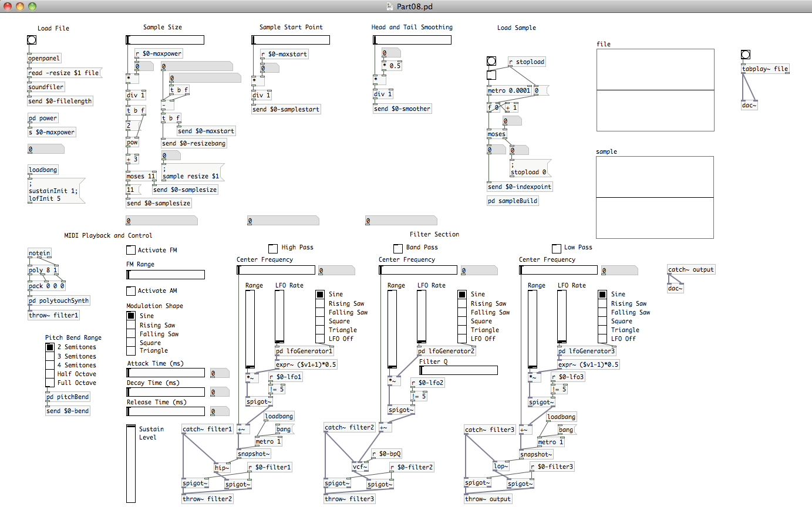Viewport: 812px width, 507px height.
Task: Open the pd polytouchSynth subpatch
Action: (x=59, y=301)
